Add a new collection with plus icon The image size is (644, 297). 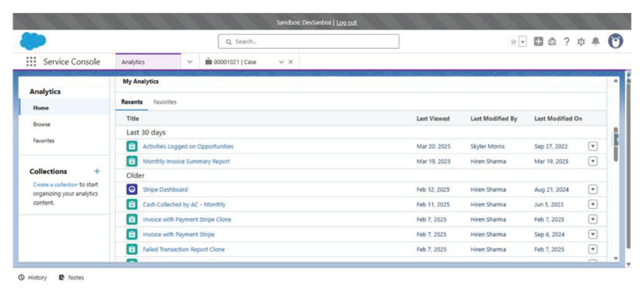tap(97, 171)
